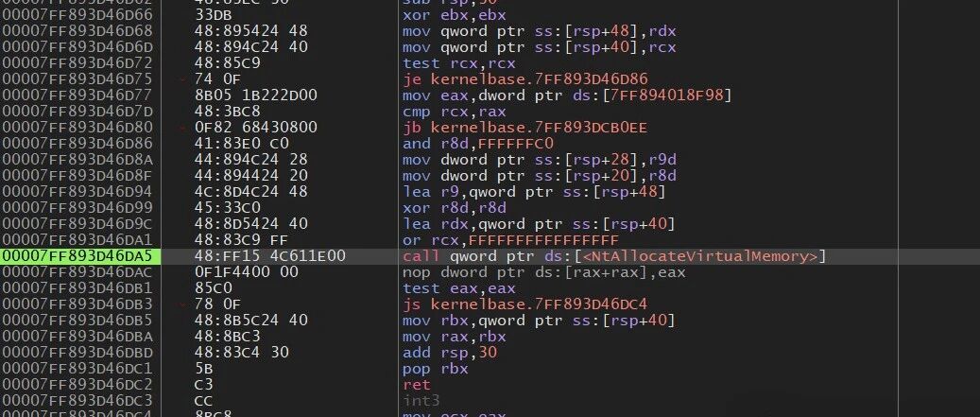The height and width of the screenshot is (417, 980).
Task: Click the 'xor ebx,ebx' instruction
Action: pos(455,15)
